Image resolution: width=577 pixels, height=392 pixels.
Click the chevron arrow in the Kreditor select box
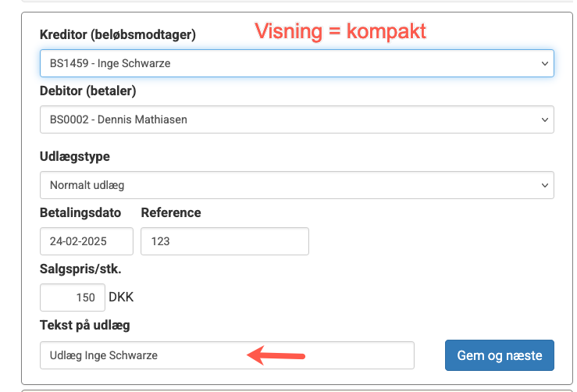click(545, 63)
